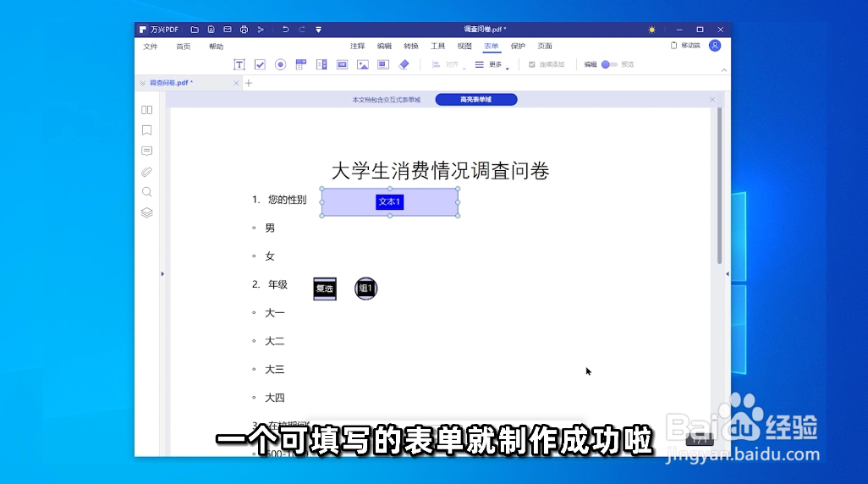Click the redo arrow

302,30
